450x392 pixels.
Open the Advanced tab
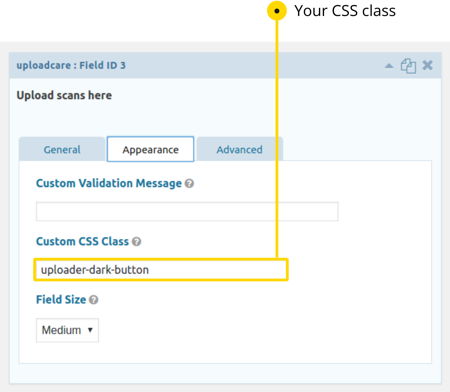[239, 149]
